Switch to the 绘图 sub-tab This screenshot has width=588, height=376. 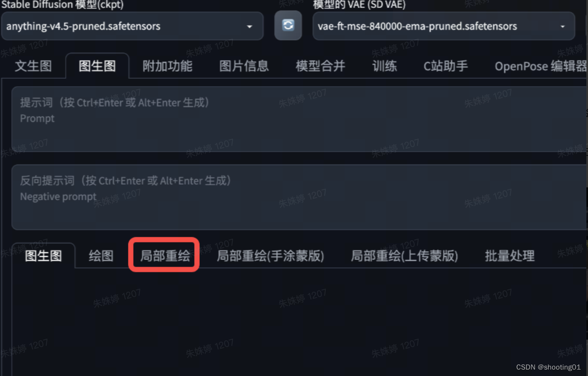pos(101,256)
